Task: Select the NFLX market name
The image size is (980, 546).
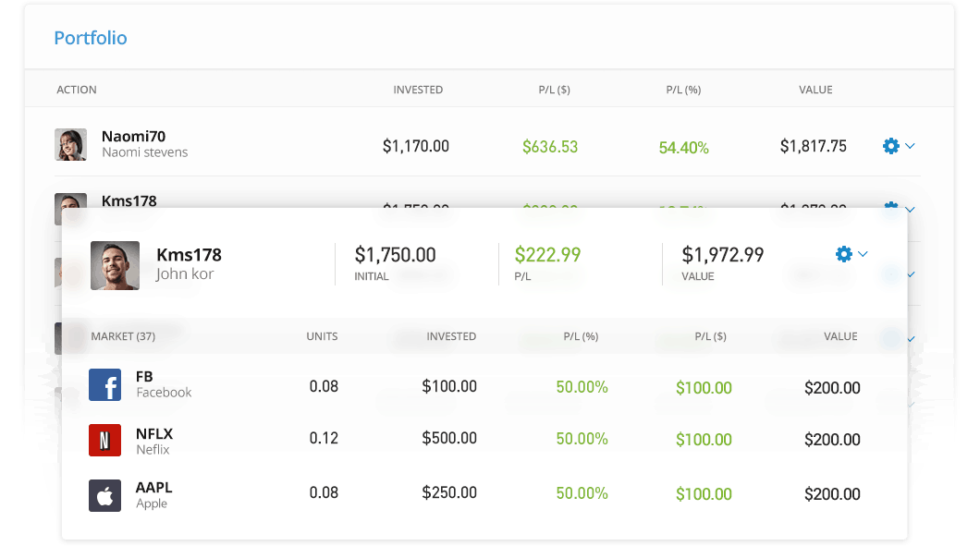Action: (153, 433)
